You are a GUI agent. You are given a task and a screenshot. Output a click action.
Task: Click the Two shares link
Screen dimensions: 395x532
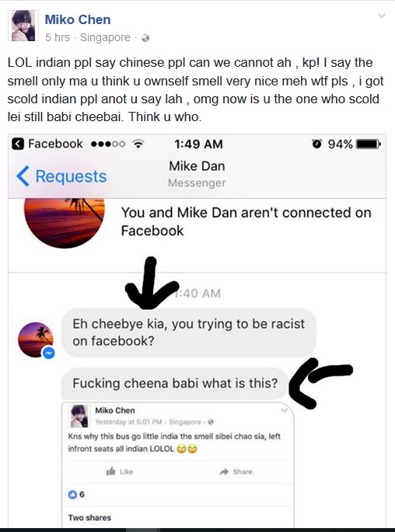(x=89, y=517)
